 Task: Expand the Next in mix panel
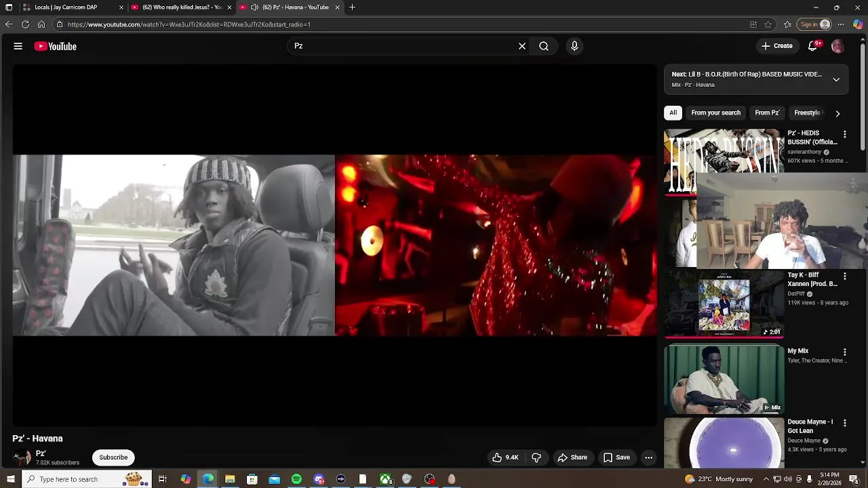tap(836, 79)
